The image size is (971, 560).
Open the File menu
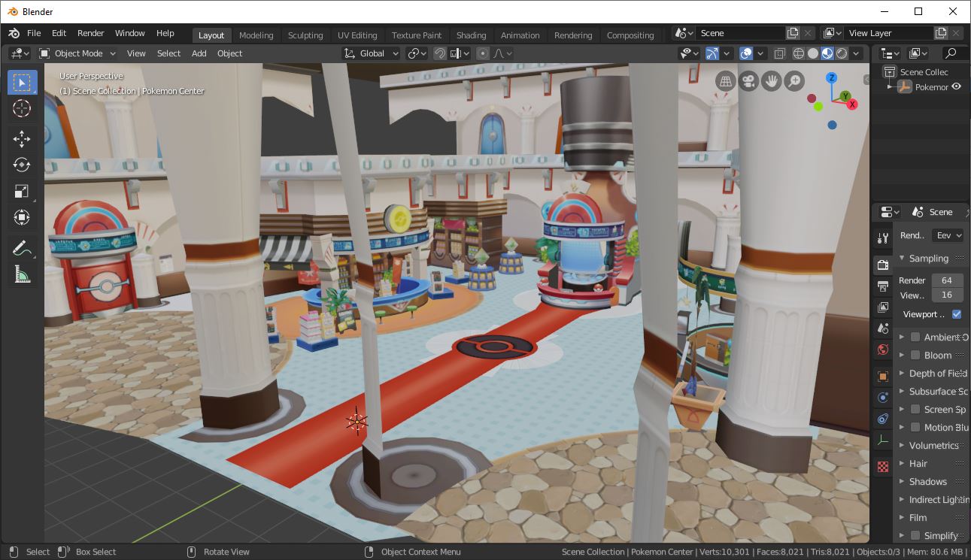(34, 33)
